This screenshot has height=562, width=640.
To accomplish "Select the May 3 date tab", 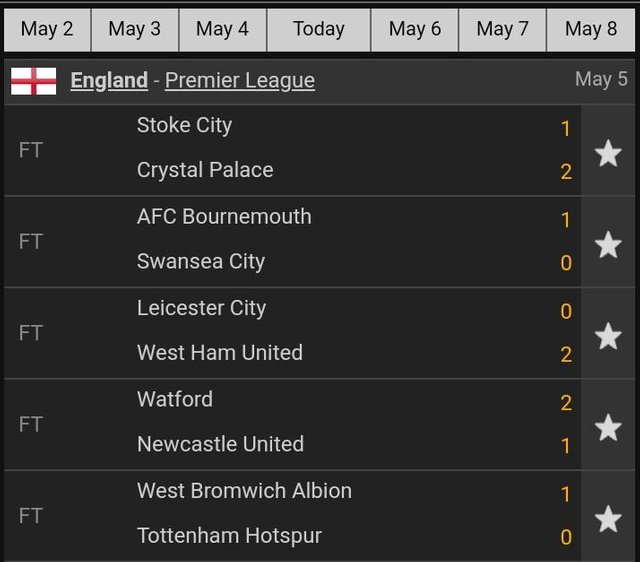I will [135, 30].
